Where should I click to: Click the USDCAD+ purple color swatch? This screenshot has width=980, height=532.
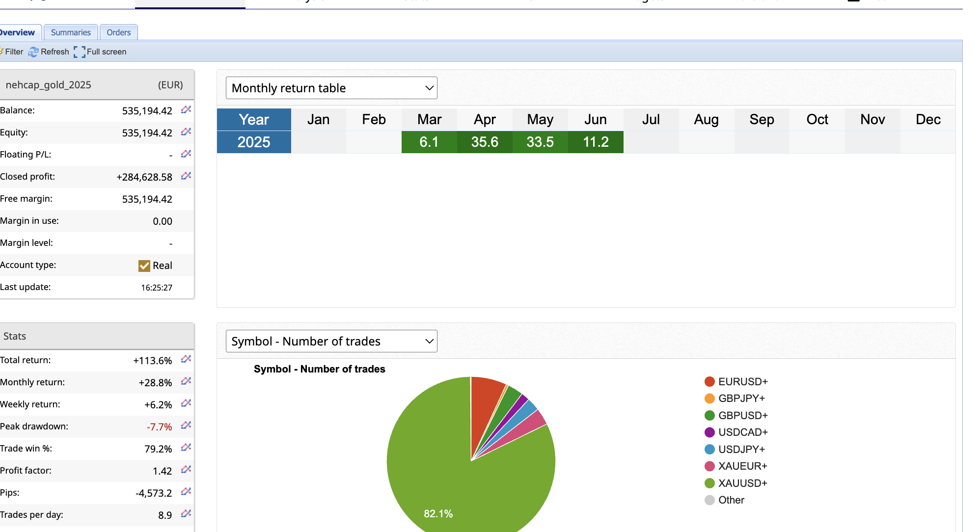click(x=709, y=432)
